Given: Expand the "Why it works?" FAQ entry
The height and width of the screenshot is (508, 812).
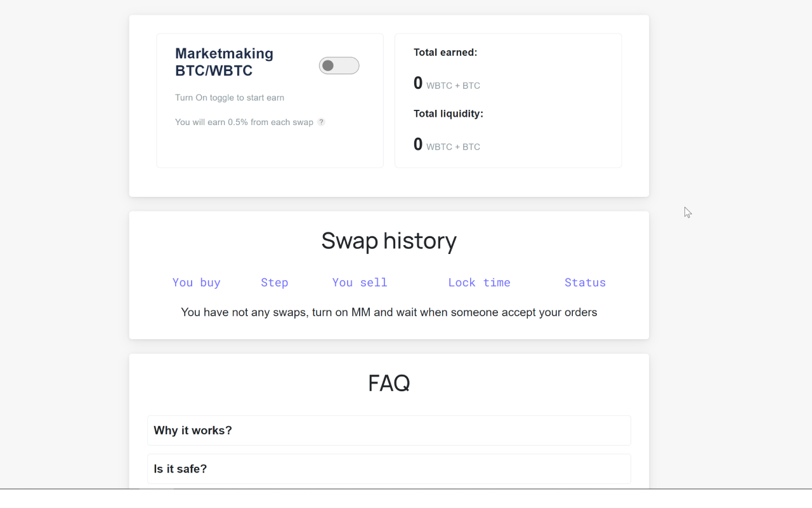Looking at the screenshot, I should pos(389,430).
